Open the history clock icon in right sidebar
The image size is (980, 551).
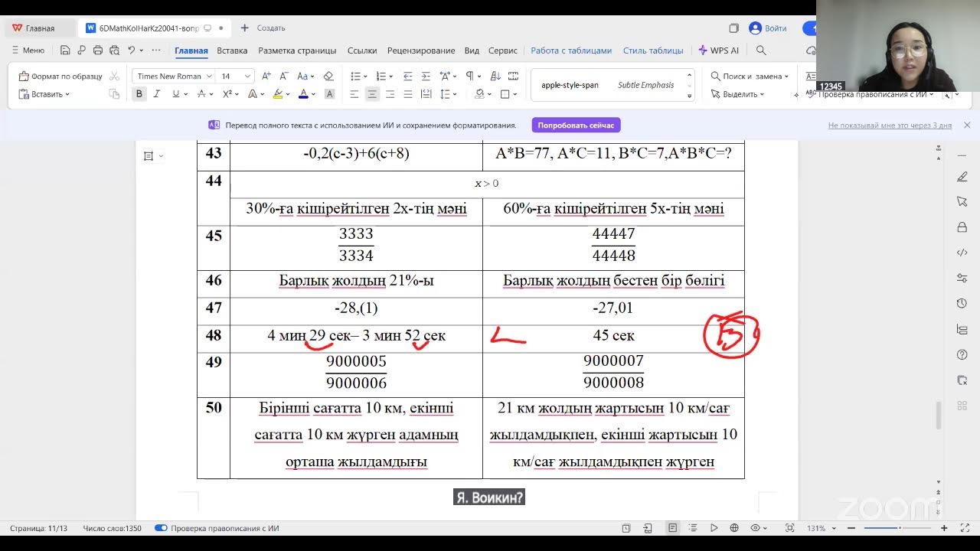point(962,304)
